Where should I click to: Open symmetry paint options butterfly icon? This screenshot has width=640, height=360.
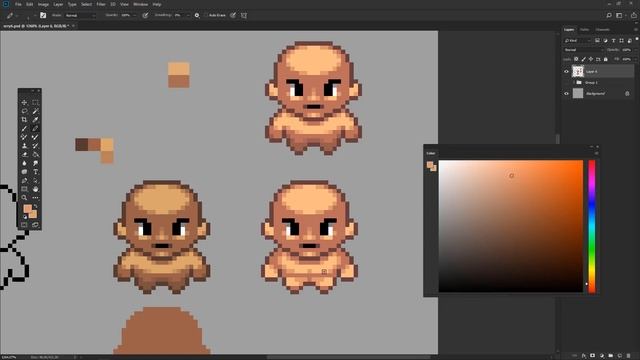point(244,16)
